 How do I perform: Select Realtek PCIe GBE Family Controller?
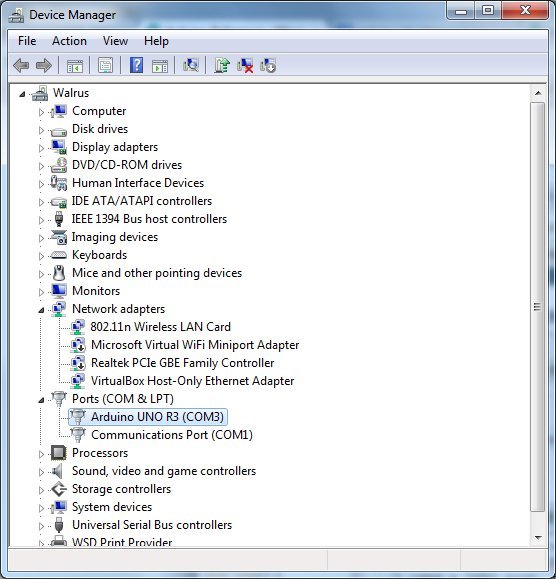click(182, 363)
